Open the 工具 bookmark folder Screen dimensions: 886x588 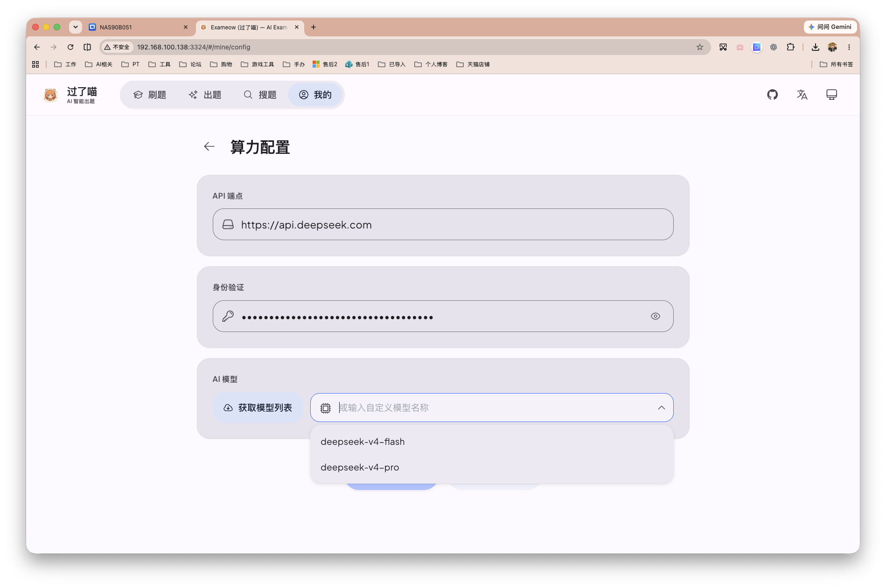pyautogui.click(x=160, y=64)
